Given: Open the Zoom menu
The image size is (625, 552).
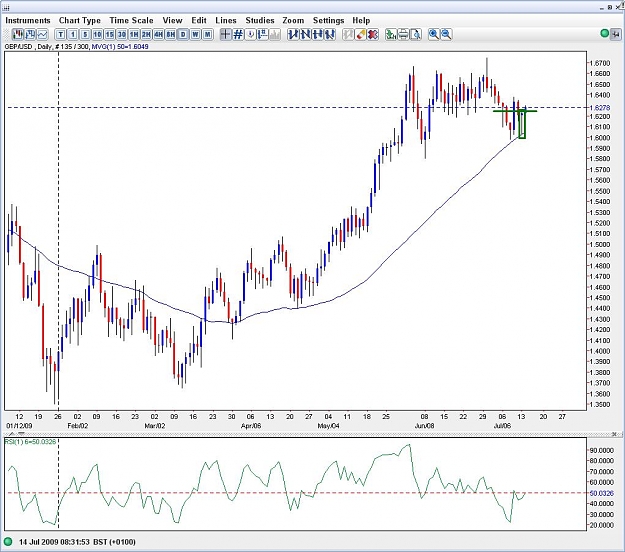Looking at the screenshot, I should pos(293,20).
